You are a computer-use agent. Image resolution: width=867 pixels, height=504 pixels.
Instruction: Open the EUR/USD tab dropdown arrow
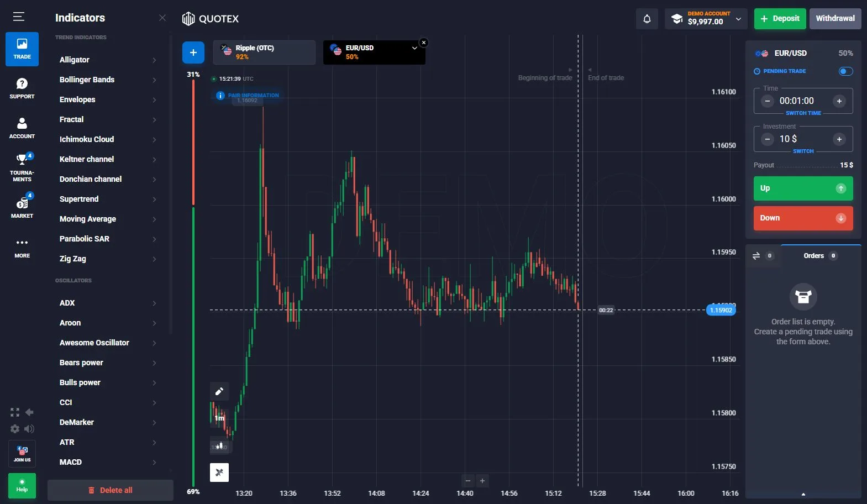(414, 48)
